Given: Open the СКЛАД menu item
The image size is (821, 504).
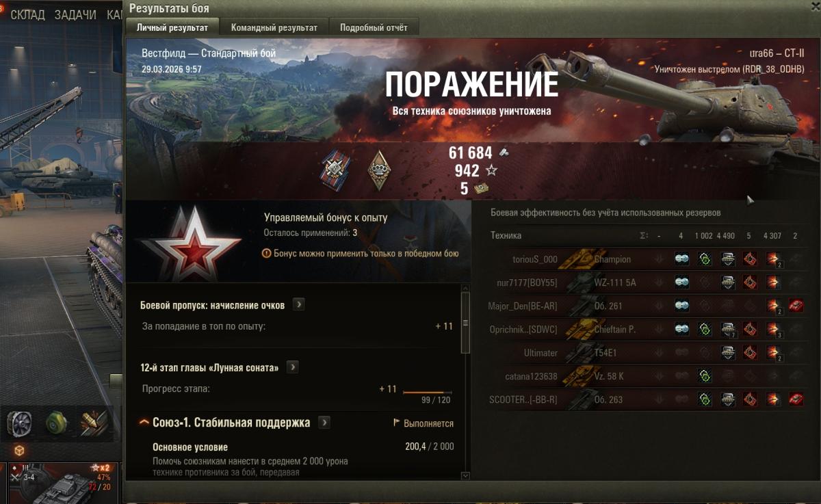Looking at the screenshot, I should [x=28, y=14].
